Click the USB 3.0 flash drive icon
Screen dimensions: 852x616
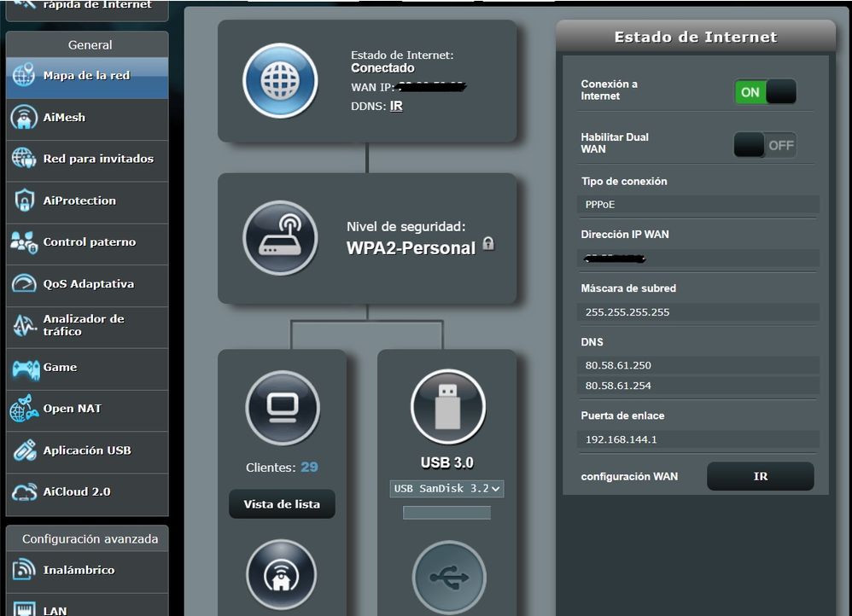tap(447, 407)
